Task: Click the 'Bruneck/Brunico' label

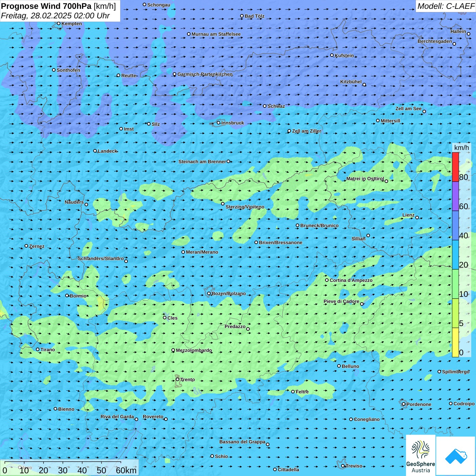Action: coord(319,225)
